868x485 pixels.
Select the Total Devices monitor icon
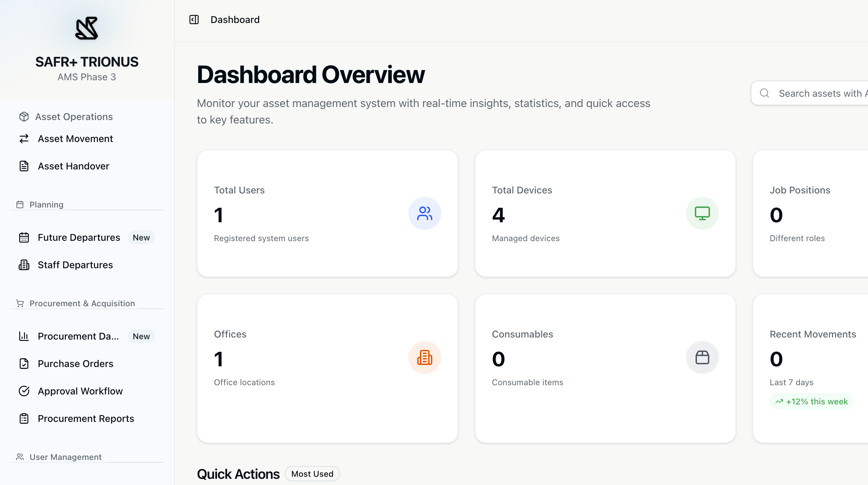[702, 213]
